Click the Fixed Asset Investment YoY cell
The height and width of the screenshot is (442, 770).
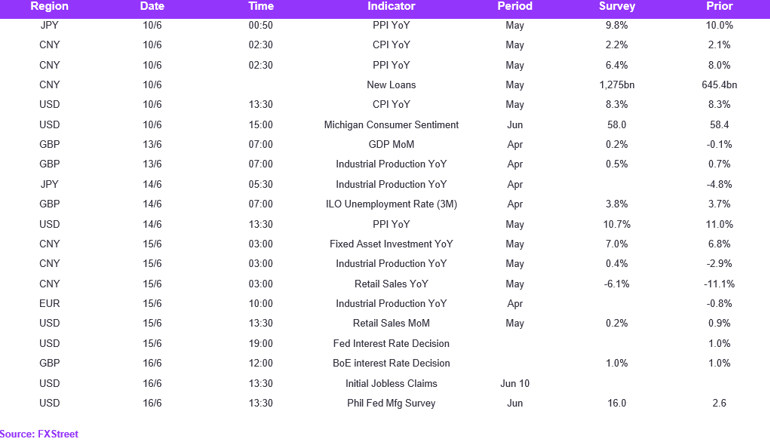point(391,244)
